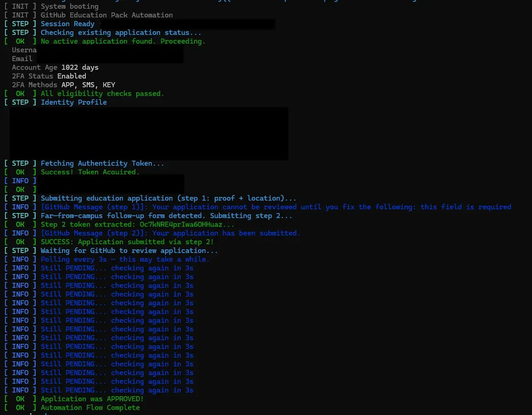The height and width of the screenshot is (415, 532).
Task: Select the token 'Oc7kNRE4prIwa6OHHuaz...'
Action: coord(187,224)
